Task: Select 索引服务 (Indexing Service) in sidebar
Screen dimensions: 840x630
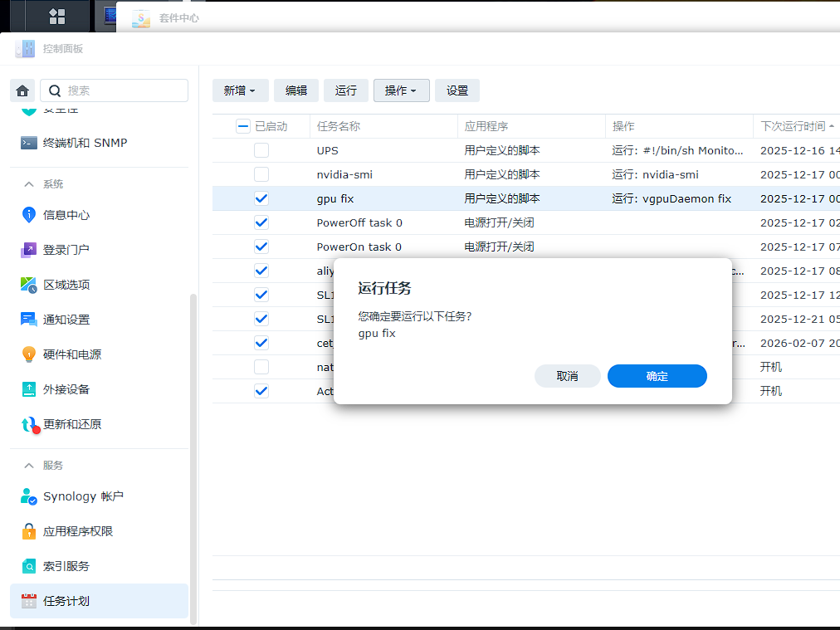Action: pos(66,566)
